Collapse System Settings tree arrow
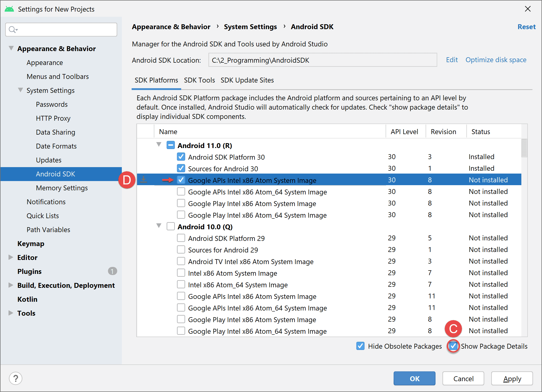Screen dimensions: 542x392 click(20, 90)
